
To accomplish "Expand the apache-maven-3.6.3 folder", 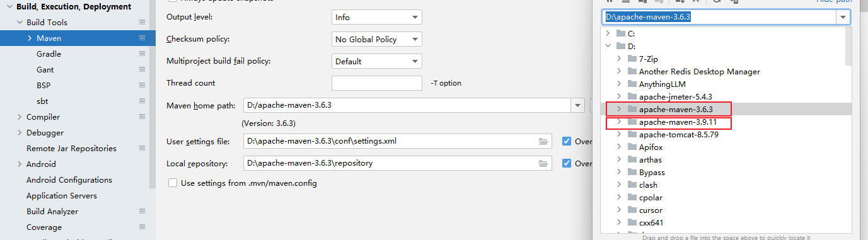I will coord(619,109).
